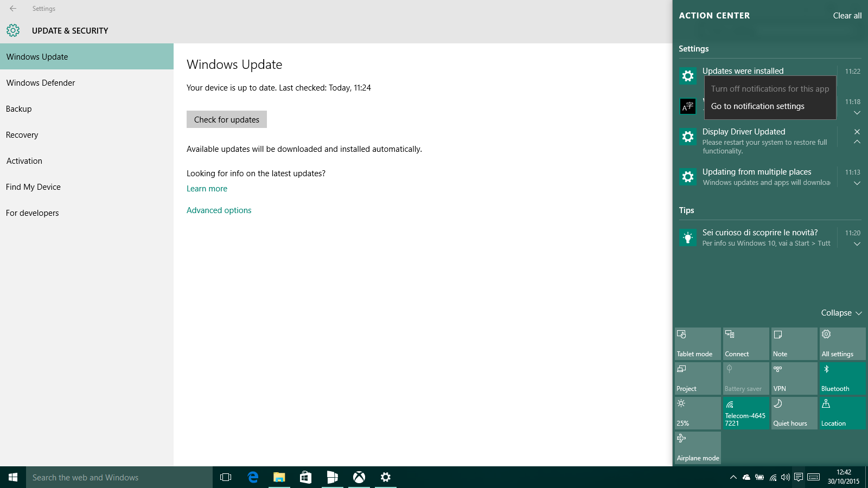Open the Wi-Fi network tray icon
Viewport: 868px width, 488px height.
pos(773,477)
